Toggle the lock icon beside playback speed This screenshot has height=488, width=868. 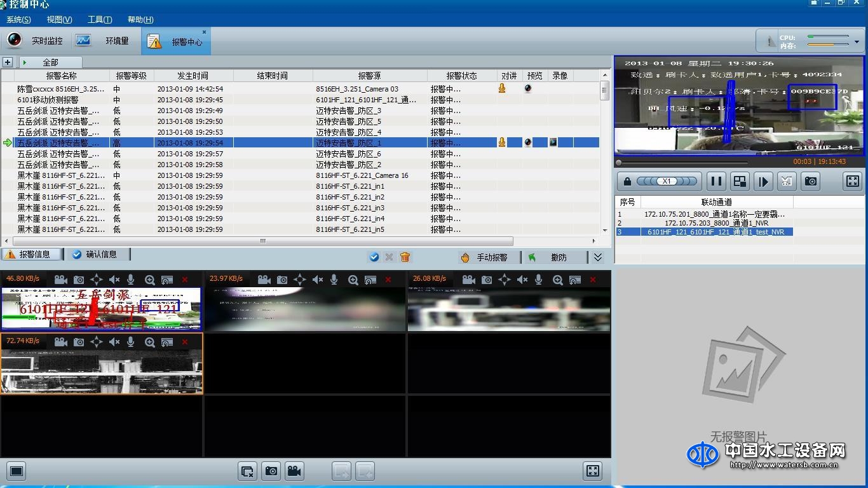pos(627,182)
